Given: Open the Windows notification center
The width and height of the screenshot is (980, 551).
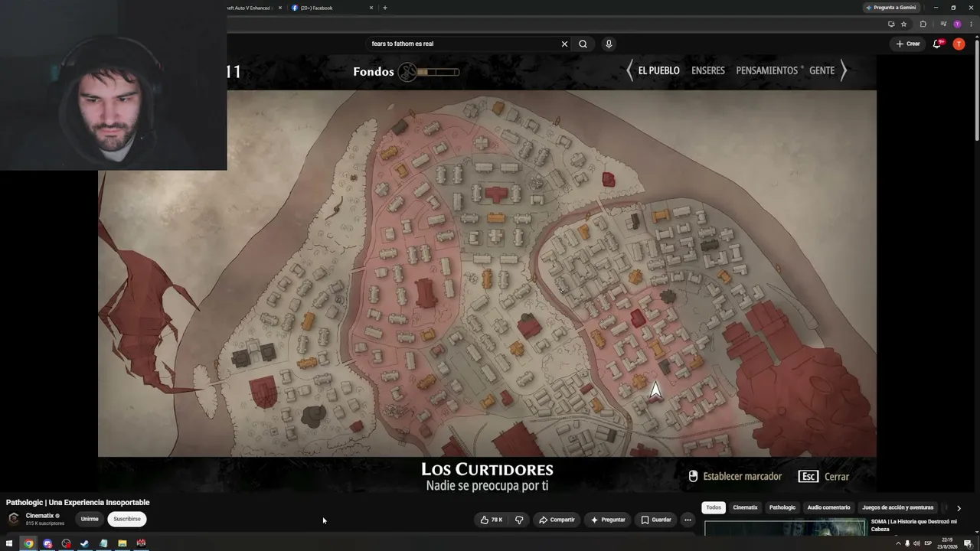Looking at the screenshot, I should click(x=969, y=543).
